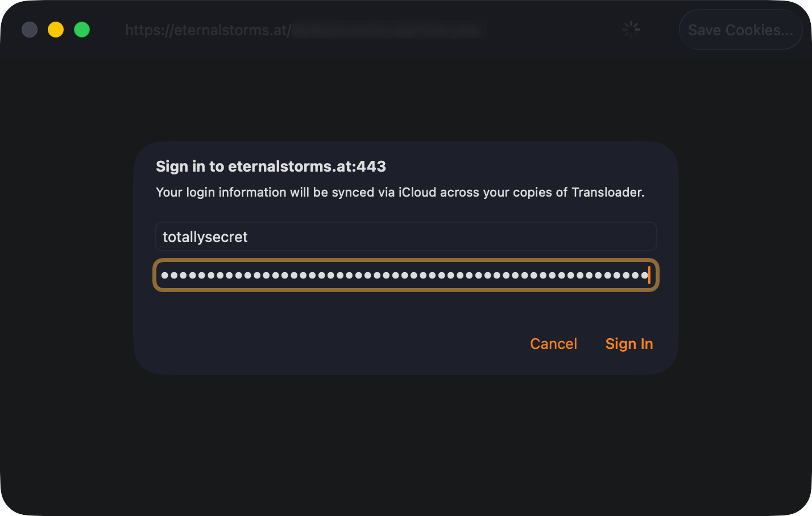
Task: Click inside the masked password field
Action: tap(405, 276)
